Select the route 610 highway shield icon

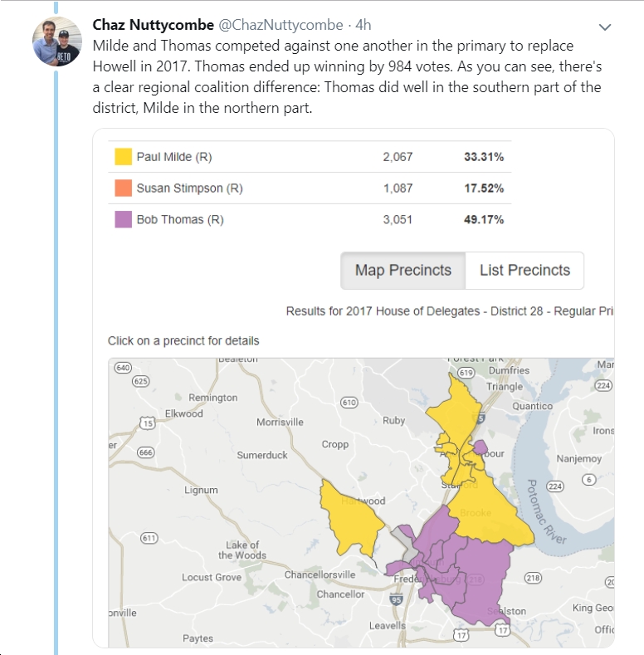click(x=349, y=403)
